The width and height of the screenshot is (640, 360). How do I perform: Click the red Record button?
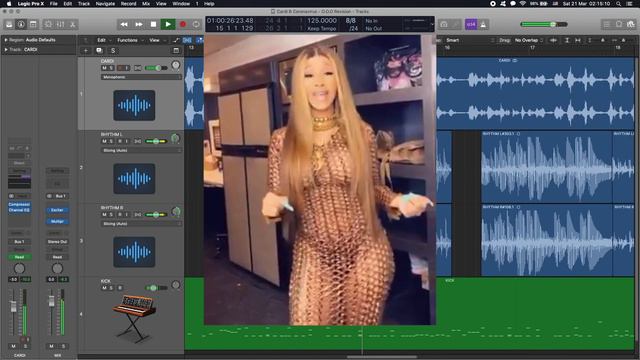pyautogui.click(x=183, y=24)
